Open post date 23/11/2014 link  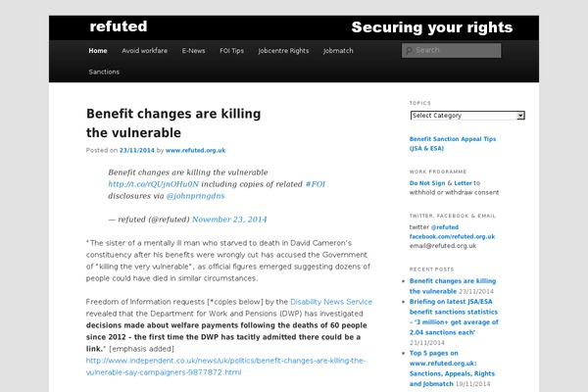pyautogui.click(x=136, y=150)
